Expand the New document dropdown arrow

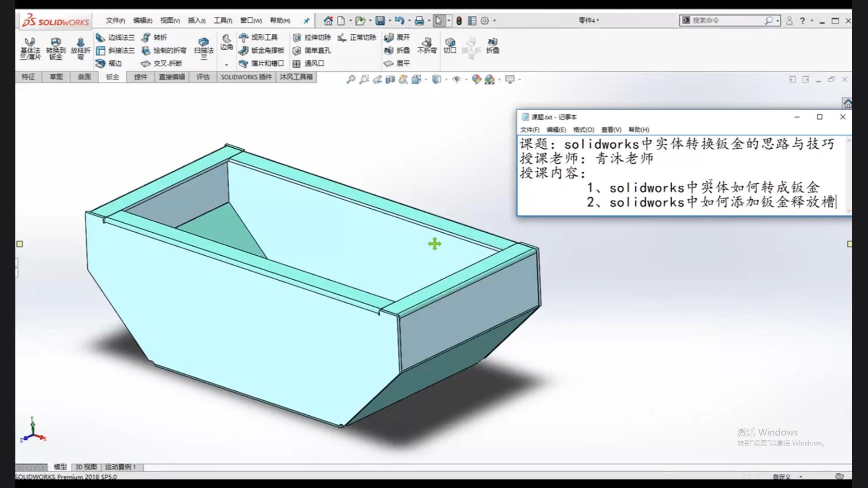[350, 21]
